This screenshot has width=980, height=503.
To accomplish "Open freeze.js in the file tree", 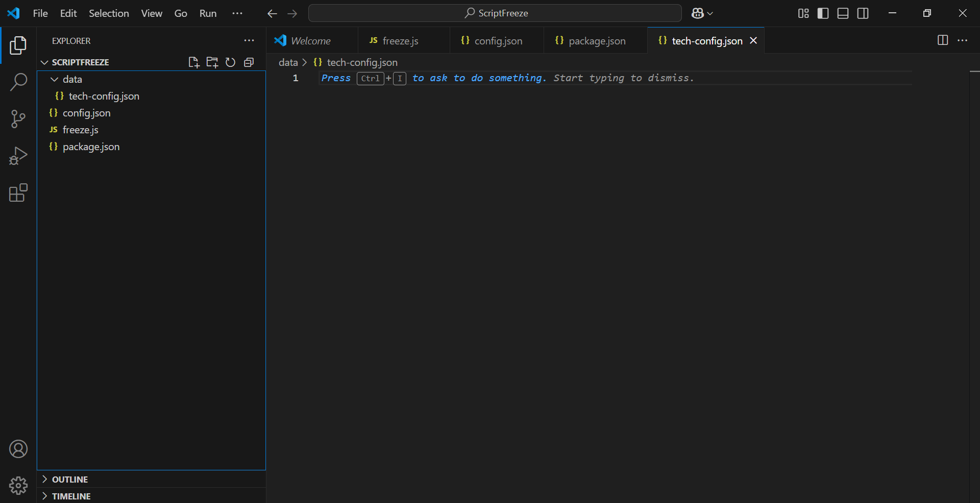I will coord(151,130).
